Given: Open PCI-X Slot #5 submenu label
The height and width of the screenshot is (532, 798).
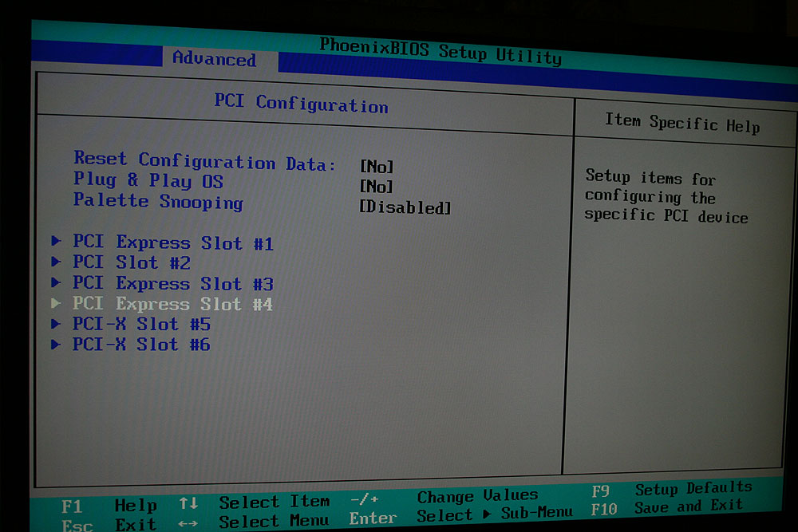Looking at the screenshot, I should pyautogui.click(x=141, y=324).
